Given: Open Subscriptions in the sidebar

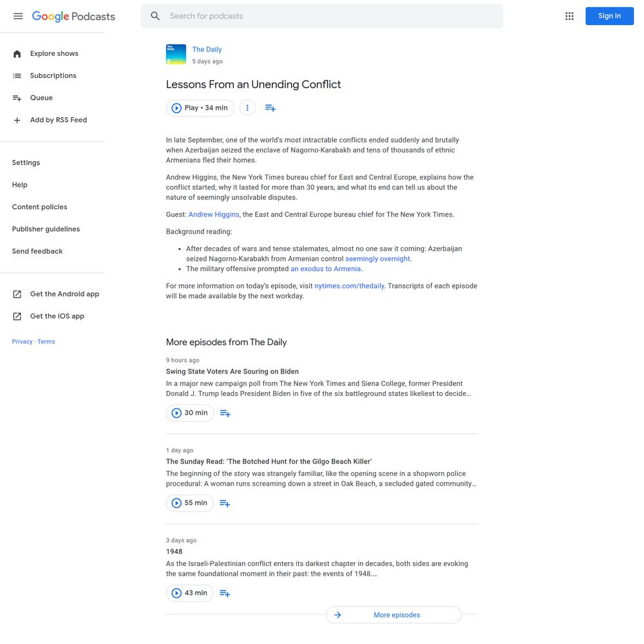Looking at the screenshot, I should point(53,76).
